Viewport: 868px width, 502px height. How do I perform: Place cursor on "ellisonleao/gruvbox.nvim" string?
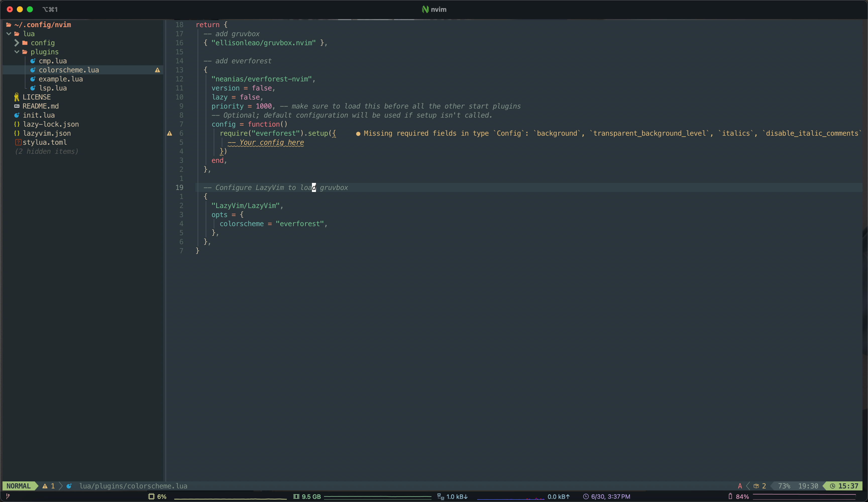click(x=263, y=43)
